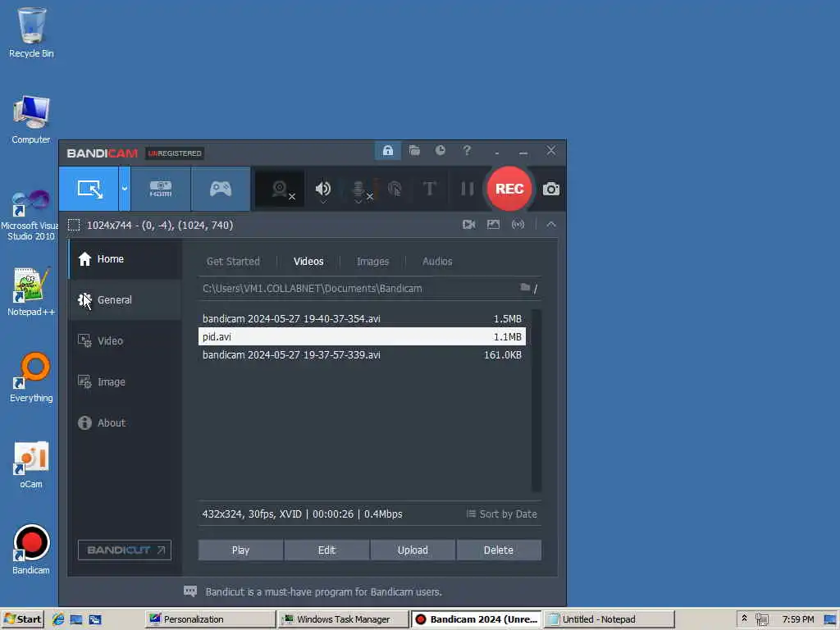Toggle the speaker sound icon

coord(323,189)
